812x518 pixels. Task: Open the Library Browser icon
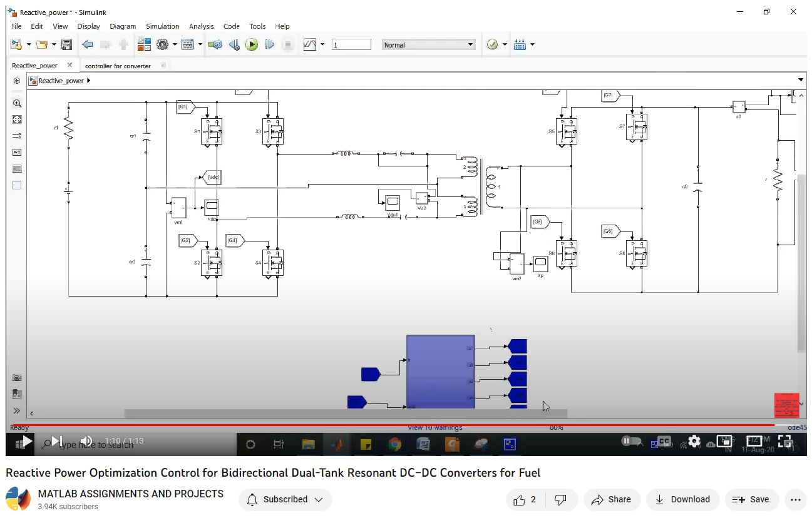144,44
